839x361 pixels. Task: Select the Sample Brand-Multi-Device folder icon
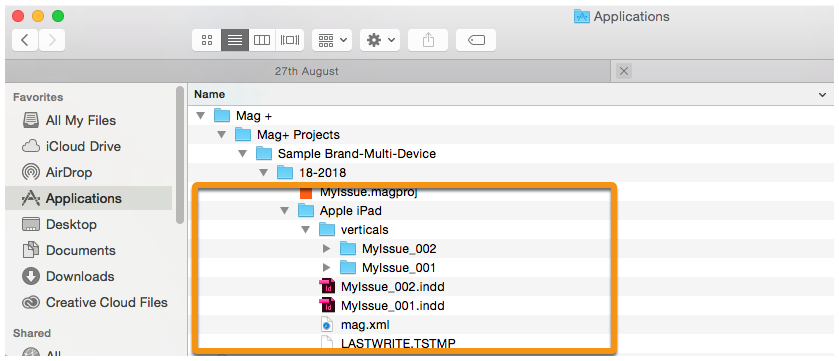[264, 153]
